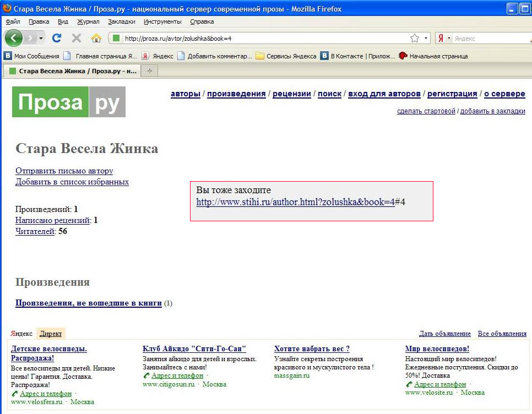This screenshot has width=532, height=414.
Task: Bookmark this page with the star icon
Action: [x=415, y=39]
